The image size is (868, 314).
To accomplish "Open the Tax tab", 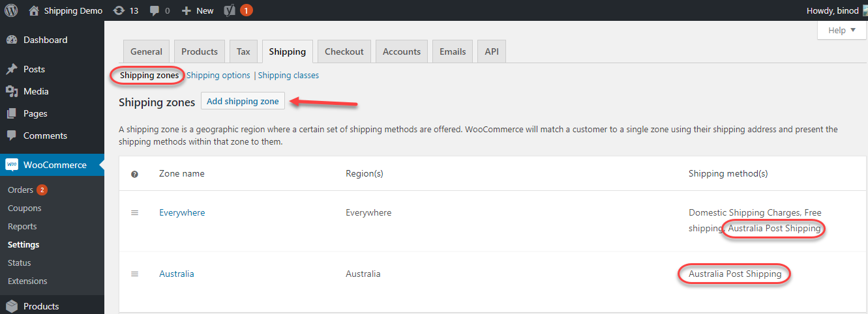I will pos(243,51).
